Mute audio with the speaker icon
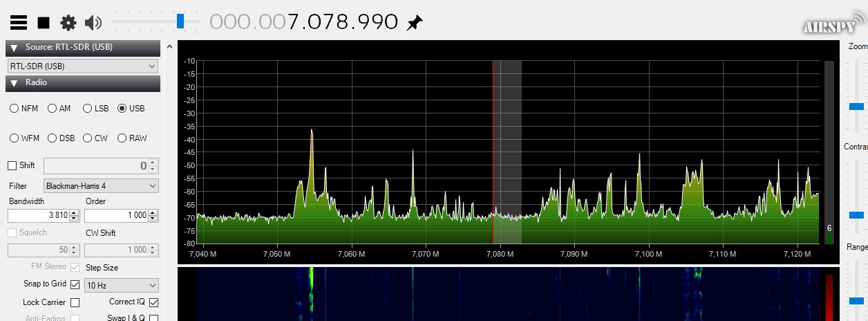 point(93,23)
